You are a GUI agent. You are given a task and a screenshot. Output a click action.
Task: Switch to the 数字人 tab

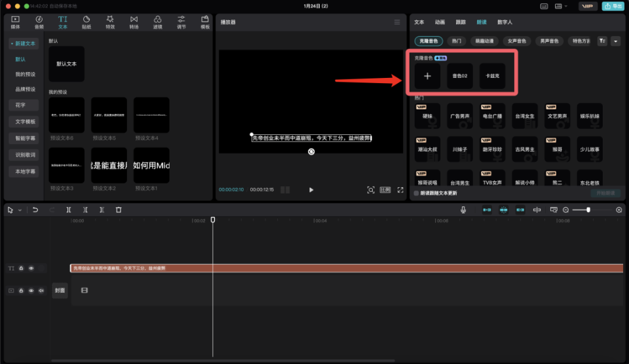click(505, 22)
